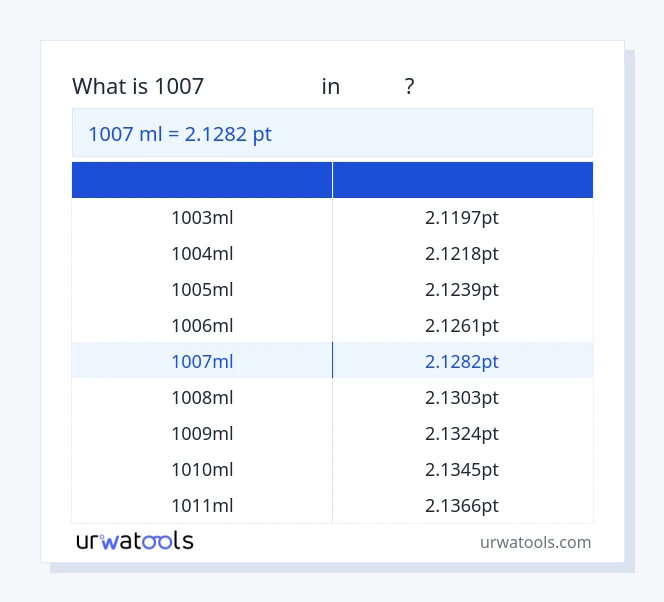Select the 1005ml cell
664x602 pixels.
pos(202,289)
